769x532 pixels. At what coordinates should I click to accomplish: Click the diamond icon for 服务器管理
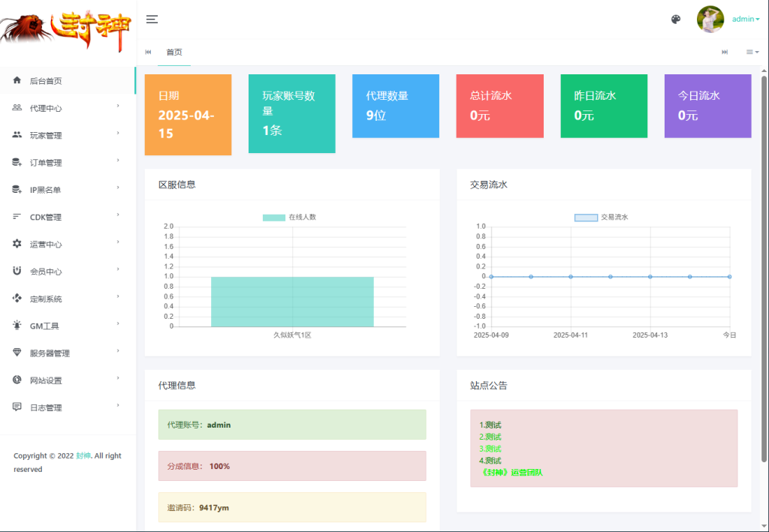(x=17, y=353)
